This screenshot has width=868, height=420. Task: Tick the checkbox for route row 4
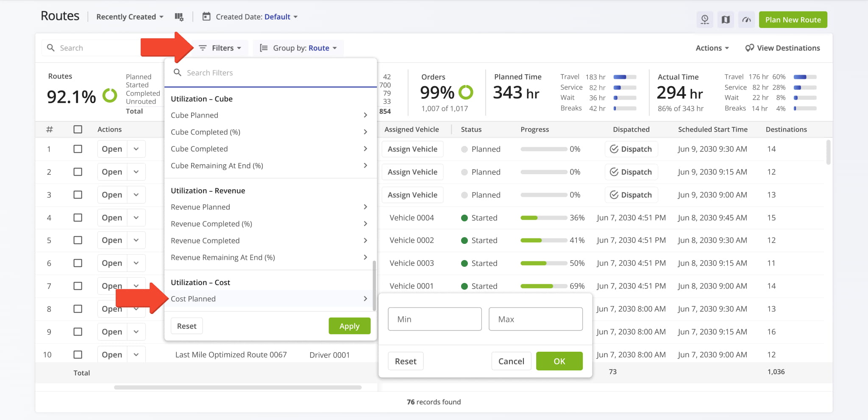pos(78,218)
